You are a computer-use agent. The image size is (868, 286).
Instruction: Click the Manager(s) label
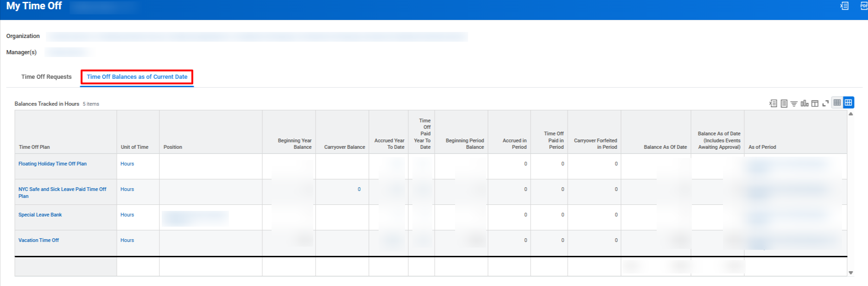(21, 52)
